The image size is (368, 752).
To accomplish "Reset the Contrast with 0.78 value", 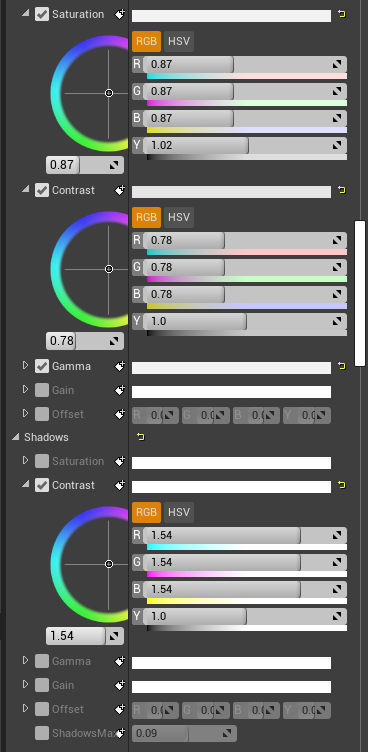I will pos(342,190).
